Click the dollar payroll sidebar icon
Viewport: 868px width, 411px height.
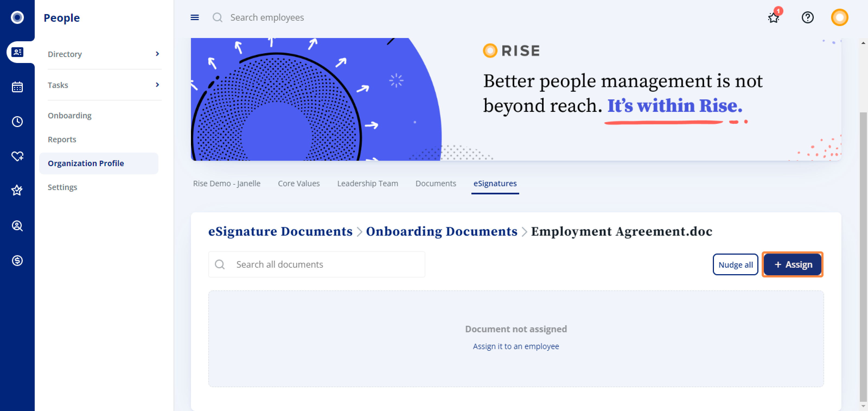[x=17, y=260]
